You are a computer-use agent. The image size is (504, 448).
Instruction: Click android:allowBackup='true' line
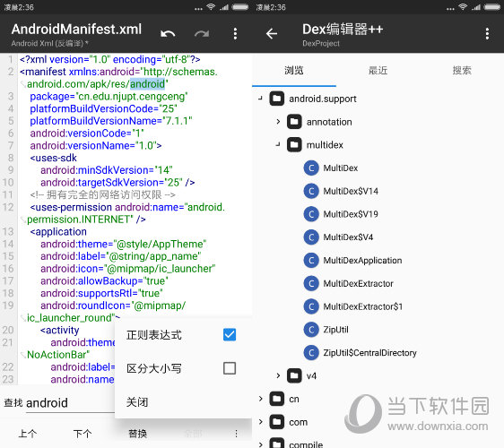(x=104, y=281)
